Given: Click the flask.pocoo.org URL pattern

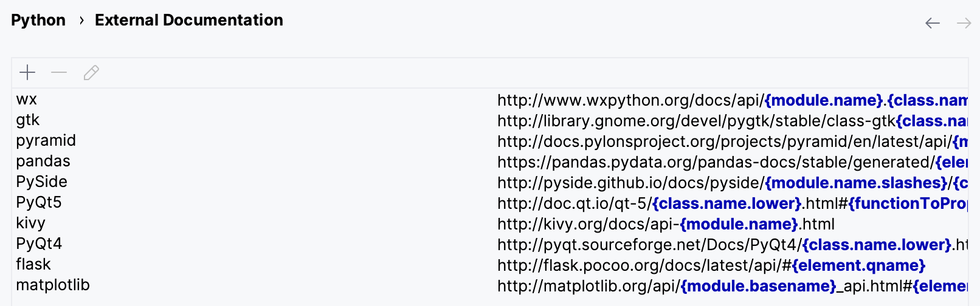Looking at the screenshot, I should tap(711, 265).
